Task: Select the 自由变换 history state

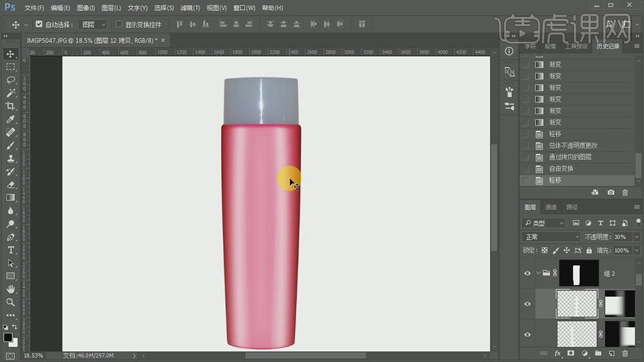Action: [x=561, y=169]
